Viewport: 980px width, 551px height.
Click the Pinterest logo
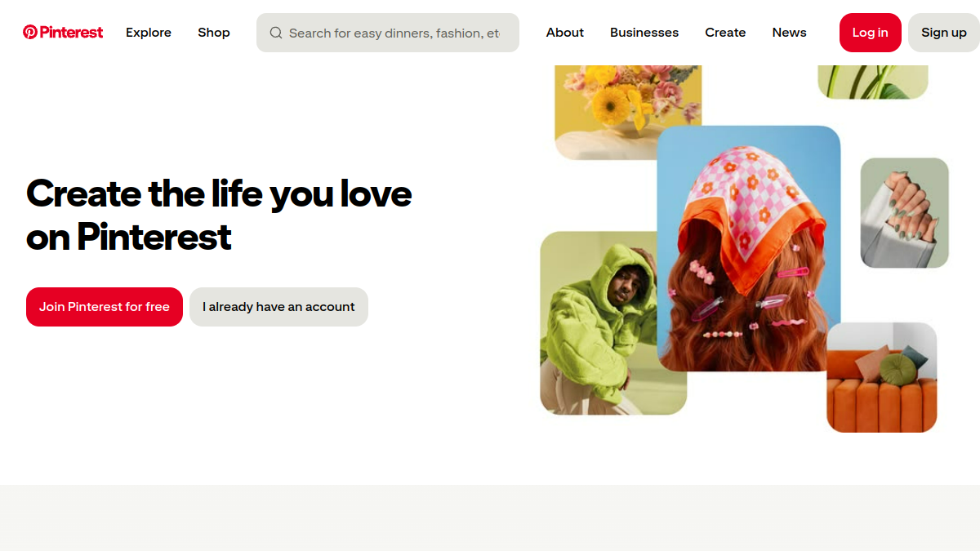point(63,33)
